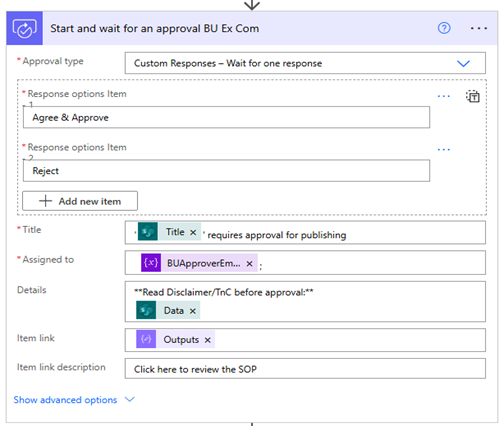The height and width of the screenshot is (426, 504).
Task: Click the Assigned to field label
Action: [48, 259]
